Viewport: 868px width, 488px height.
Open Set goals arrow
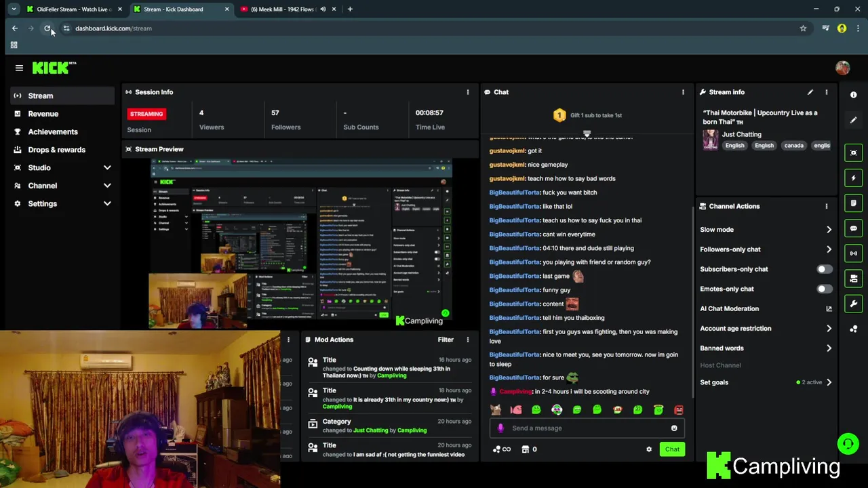tap(829, 382)
